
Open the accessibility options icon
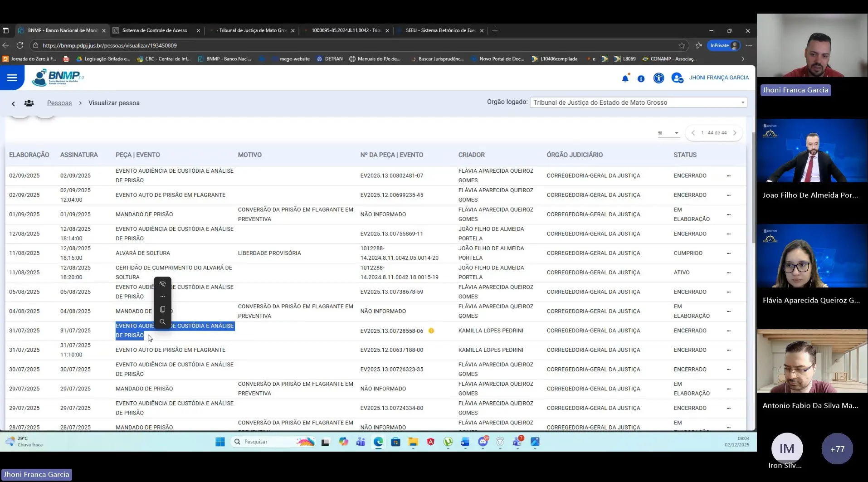click(658, 78)
